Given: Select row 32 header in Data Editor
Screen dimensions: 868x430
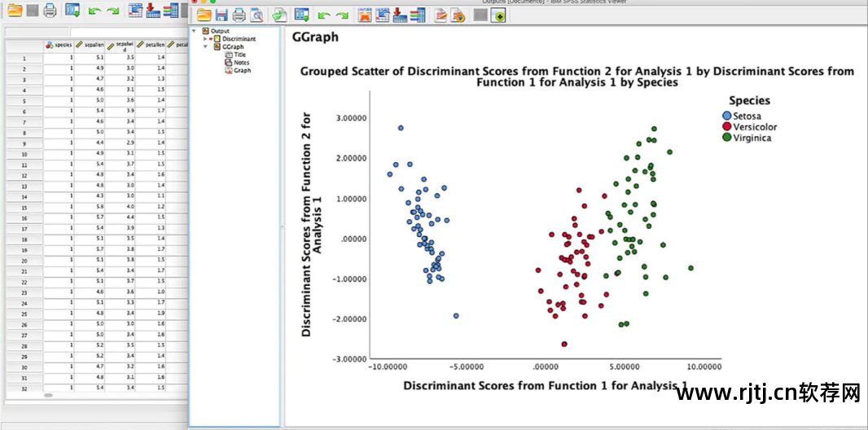Looking at the screenshot, I should point(24,388).
